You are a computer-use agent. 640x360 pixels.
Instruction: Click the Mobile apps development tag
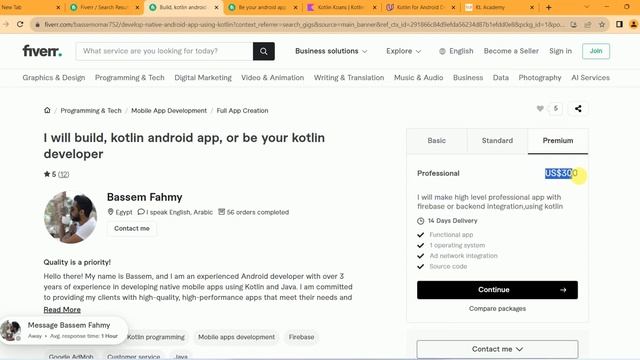pos(236,337)
